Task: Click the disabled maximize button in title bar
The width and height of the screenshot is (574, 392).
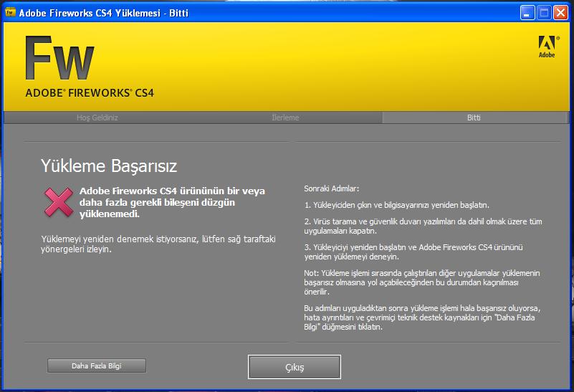Action: (544, 13)
